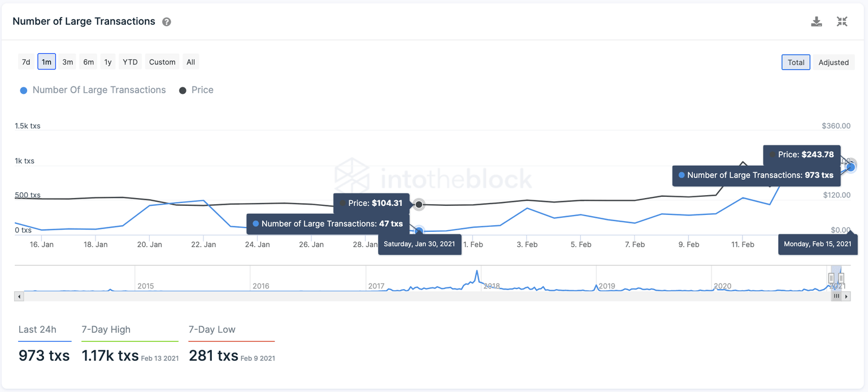The image size is (868, 392).
Task: Select the 3m time range
Action: pyautogui.click(x=67, y=62)
